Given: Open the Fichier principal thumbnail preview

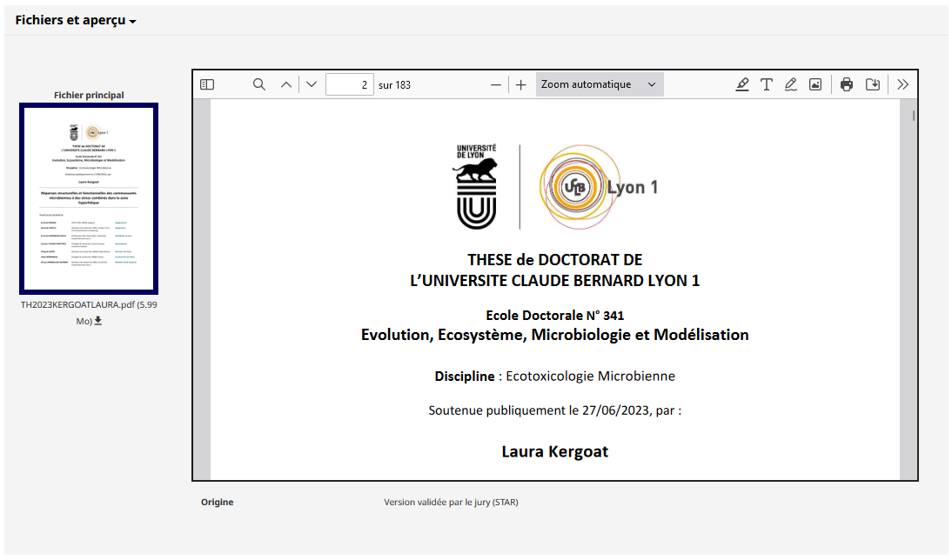Looking at the screenshot, I should [x=89, y=198].
